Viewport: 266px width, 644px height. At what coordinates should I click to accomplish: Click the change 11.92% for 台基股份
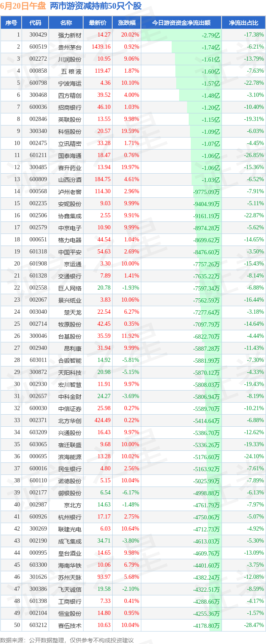point(130,336)
